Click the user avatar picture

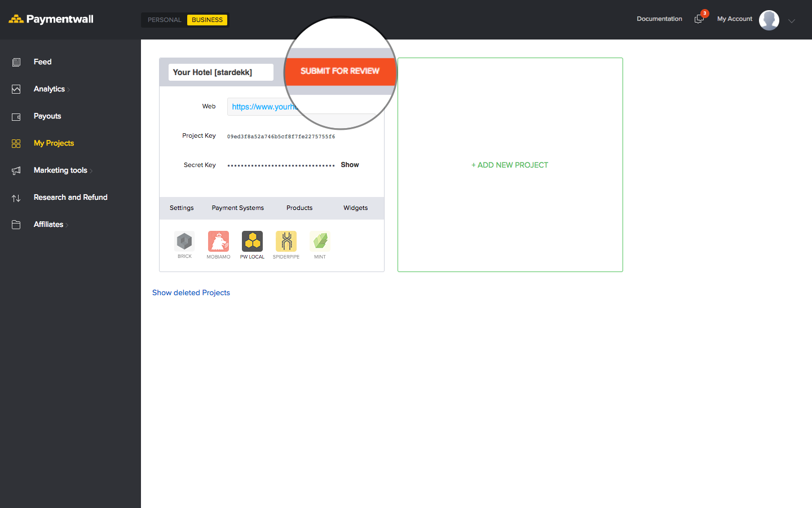point(769,20)
